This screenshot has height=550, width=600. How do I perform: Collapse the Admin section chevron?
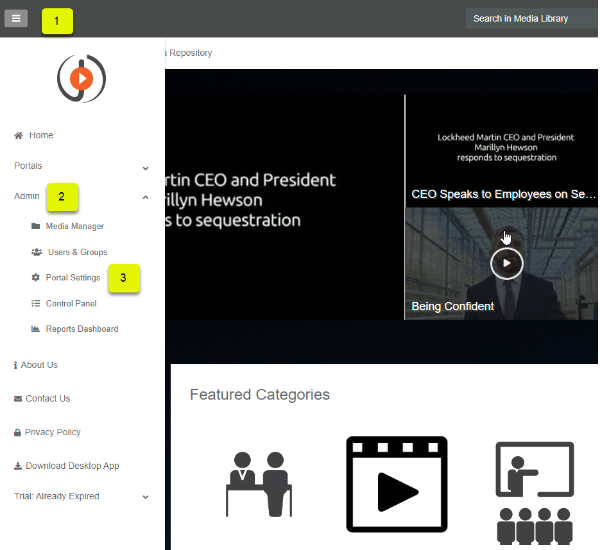[x=146, y=198]
